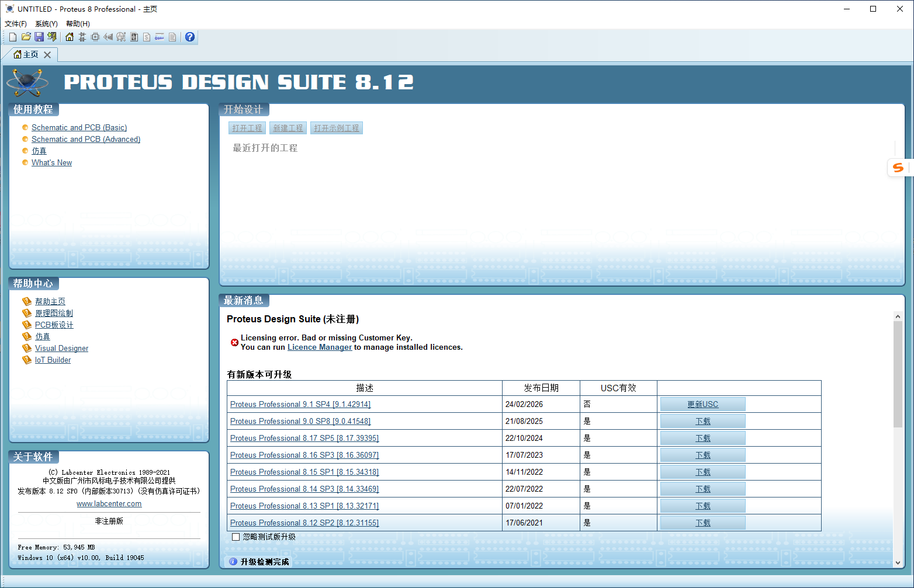Click the 最近打开的工程 heading text

pyautogui.click(x=265, y=148)
